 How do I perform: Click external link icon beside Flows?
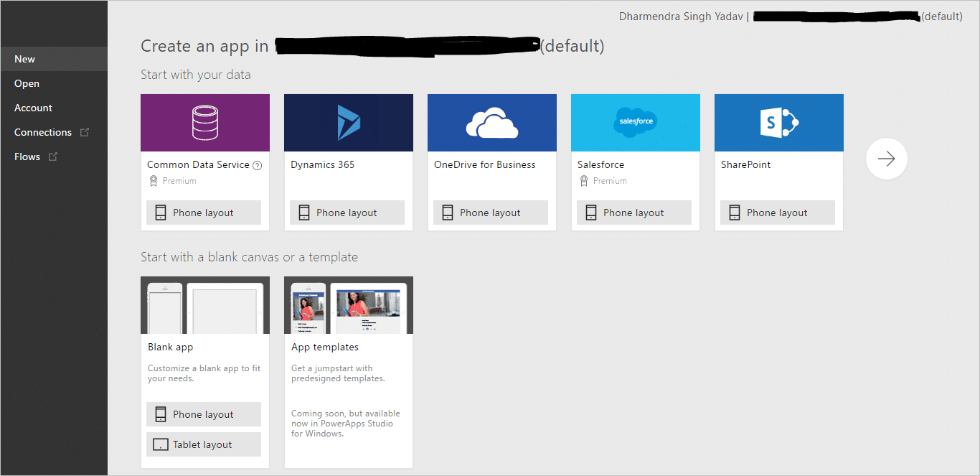click(x=53, y=157)
